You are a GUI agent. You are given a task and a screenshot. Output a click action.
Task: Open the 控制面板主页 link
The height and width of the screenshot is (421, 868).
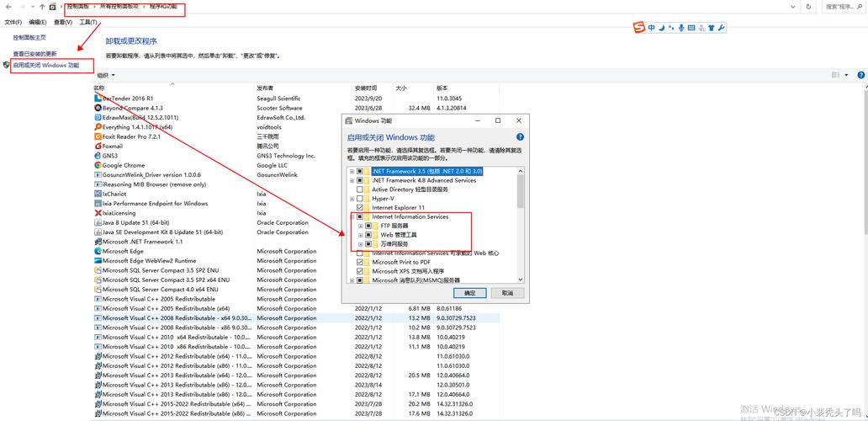coord(29,38)
